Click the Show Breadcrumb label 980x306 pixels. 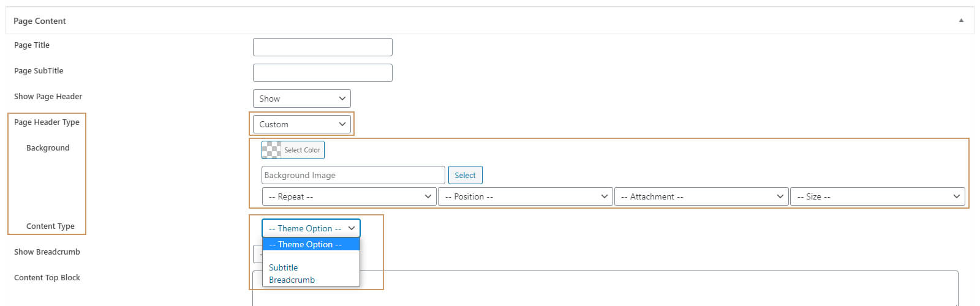pos(47,252)
